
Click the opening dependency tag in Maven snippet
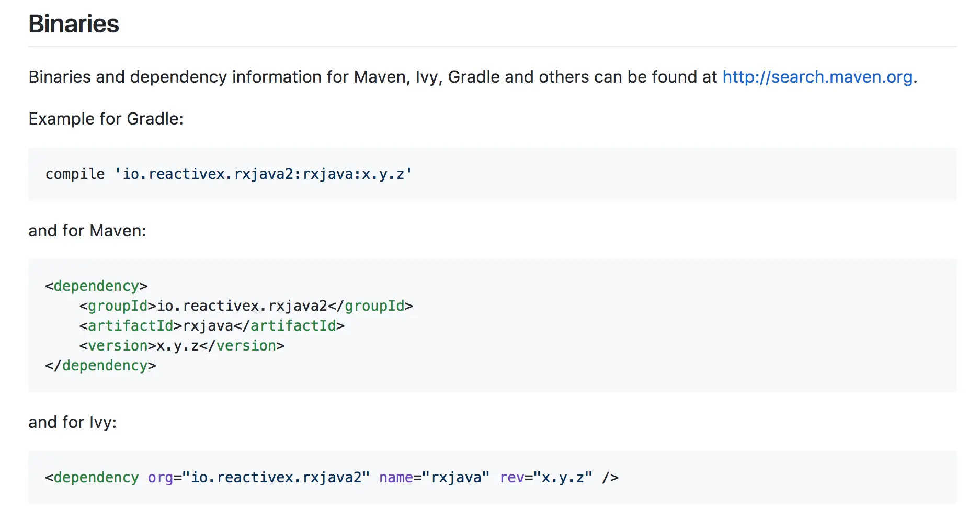coord(96,286)
